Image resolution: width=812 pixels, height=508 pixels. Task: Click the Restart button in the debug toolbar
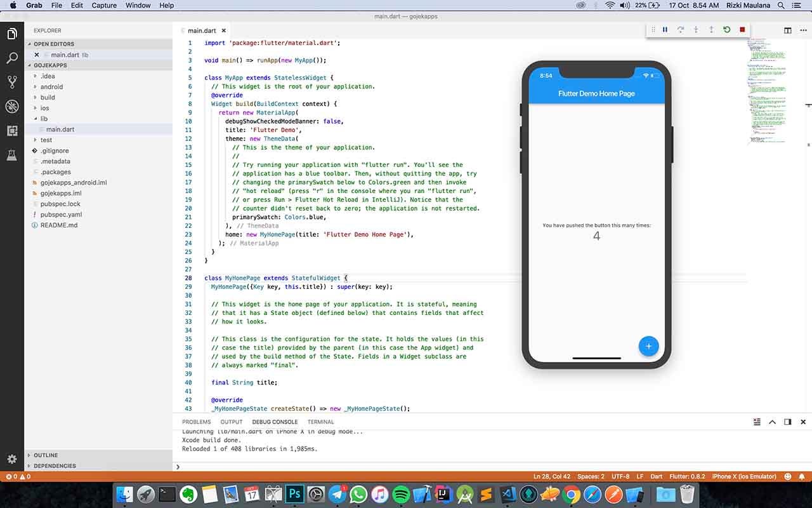coord(726,29)
